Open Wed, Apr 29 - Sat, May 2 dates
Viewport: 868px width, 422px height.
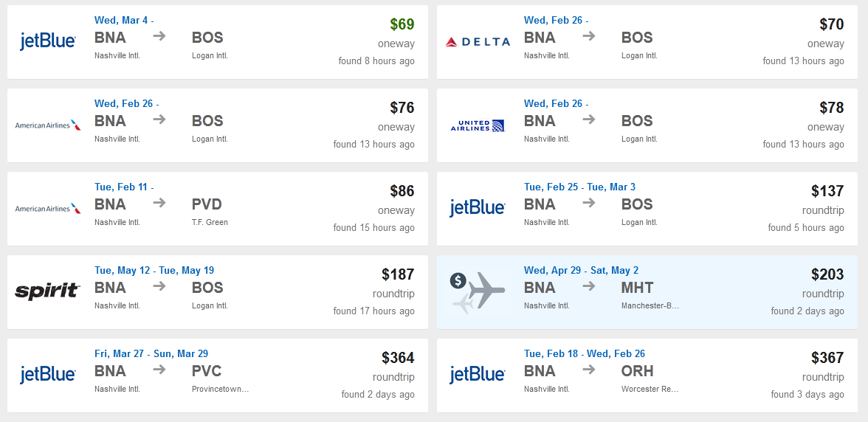coord(582,271)
